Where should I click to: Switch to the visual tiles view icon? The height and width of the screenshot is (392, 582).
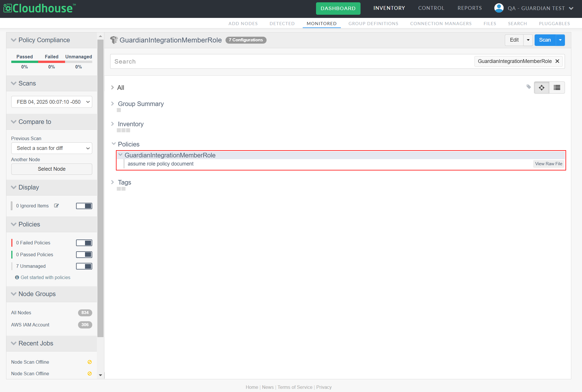[x=542, y=88]
